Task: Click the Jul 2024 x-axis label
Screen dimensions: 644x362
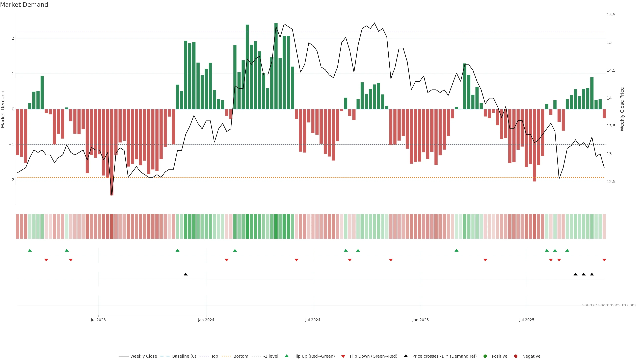Action: [313, 320]
